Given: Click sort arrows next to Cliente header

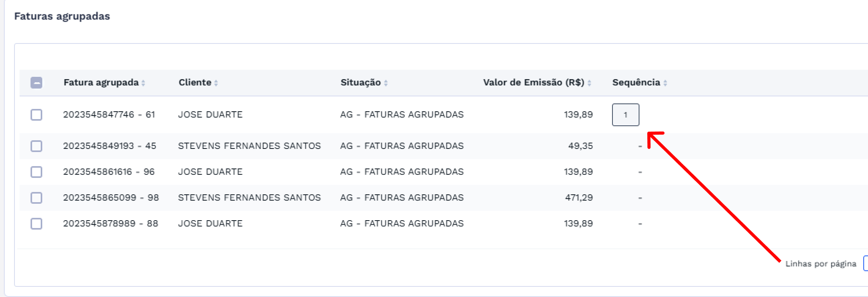Looking at the screenshot, I should 216,83.
